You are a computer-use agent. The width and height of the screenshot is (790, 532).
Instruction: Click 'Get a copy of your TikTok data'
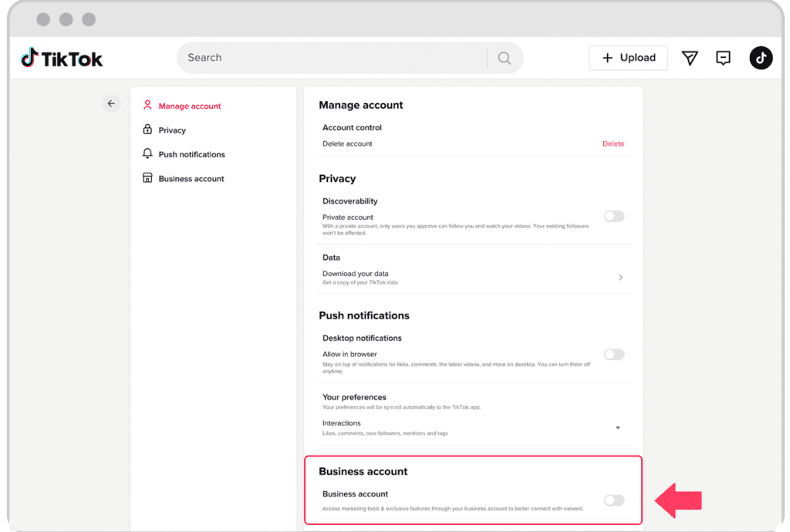pyautogui.click(x=360, y=282)
